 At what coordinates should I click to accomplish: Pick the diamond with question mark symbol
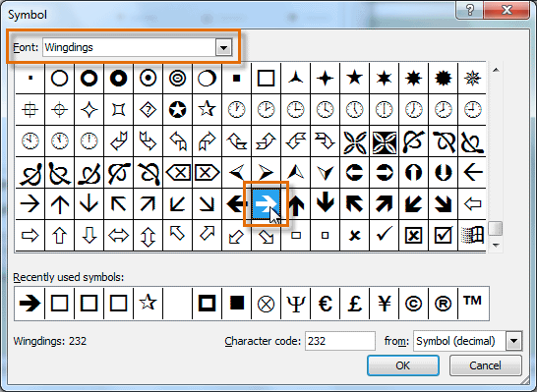(149, 110)
